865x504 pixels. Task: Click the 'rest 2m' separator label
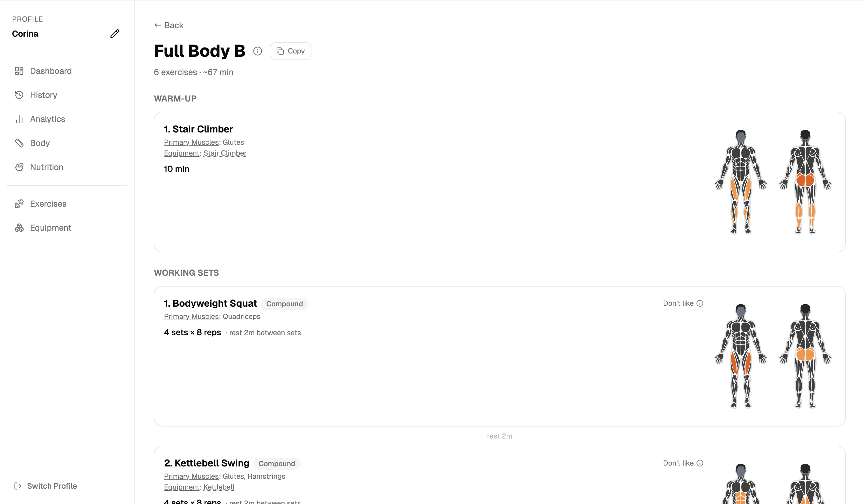[x=499, y=436]
